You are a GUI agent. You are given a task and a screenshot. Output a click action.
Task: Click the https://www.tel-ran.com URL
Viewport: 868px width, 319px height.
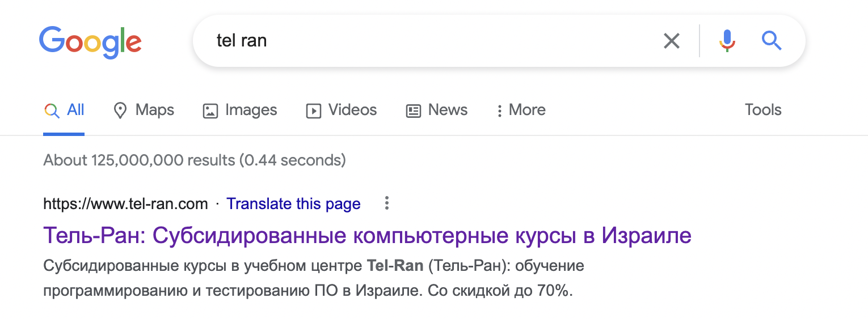(x=125, y=204)
